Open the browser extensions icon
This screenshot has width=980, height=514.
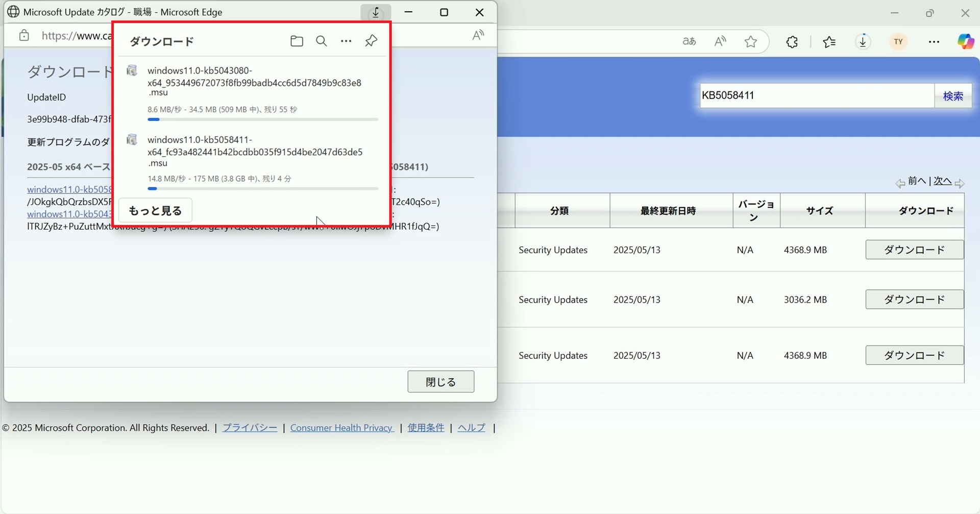792,42
